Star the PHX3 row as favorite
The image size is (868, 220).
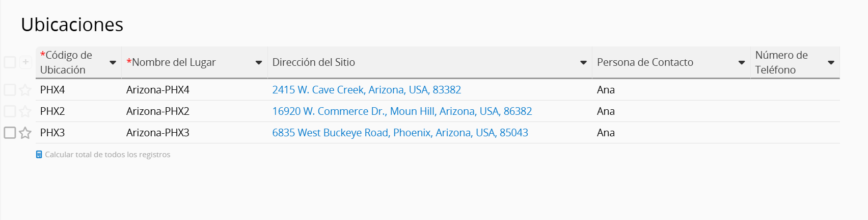tap(25, 133)
